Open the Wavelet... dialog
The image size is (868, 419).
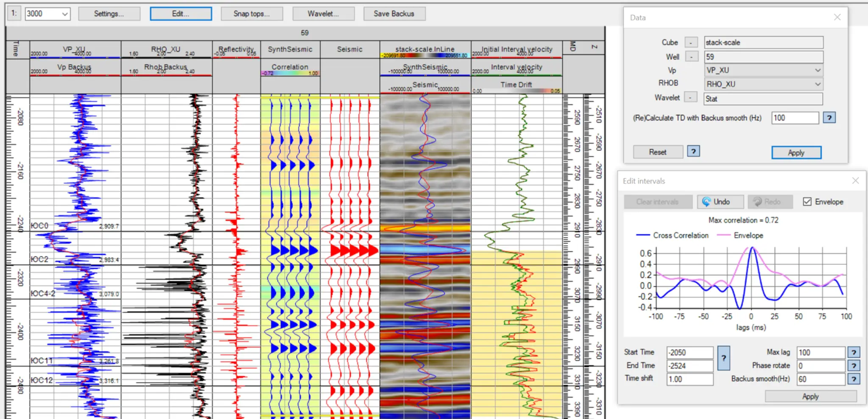point(323,14)
